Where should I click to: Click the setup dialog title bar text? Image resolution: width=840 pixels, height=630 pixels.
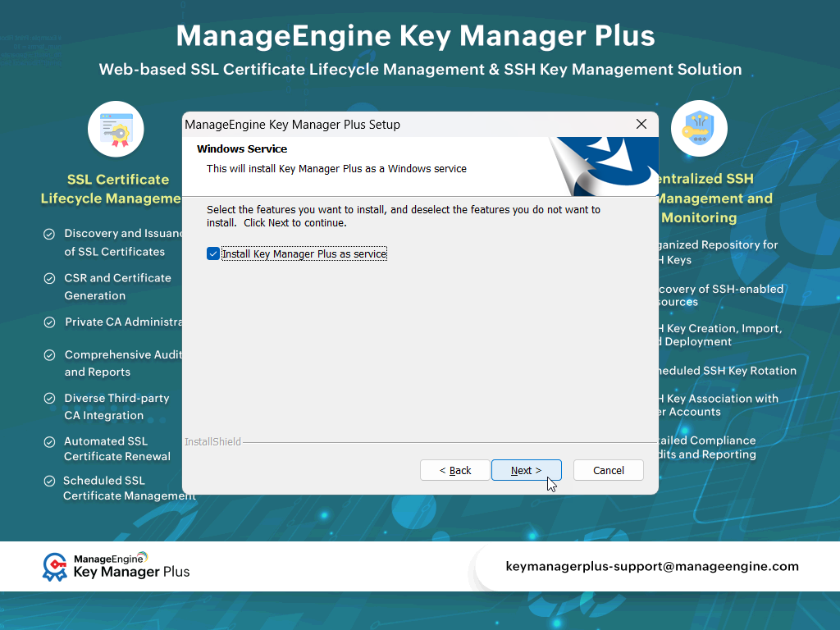tap(293, 125)
